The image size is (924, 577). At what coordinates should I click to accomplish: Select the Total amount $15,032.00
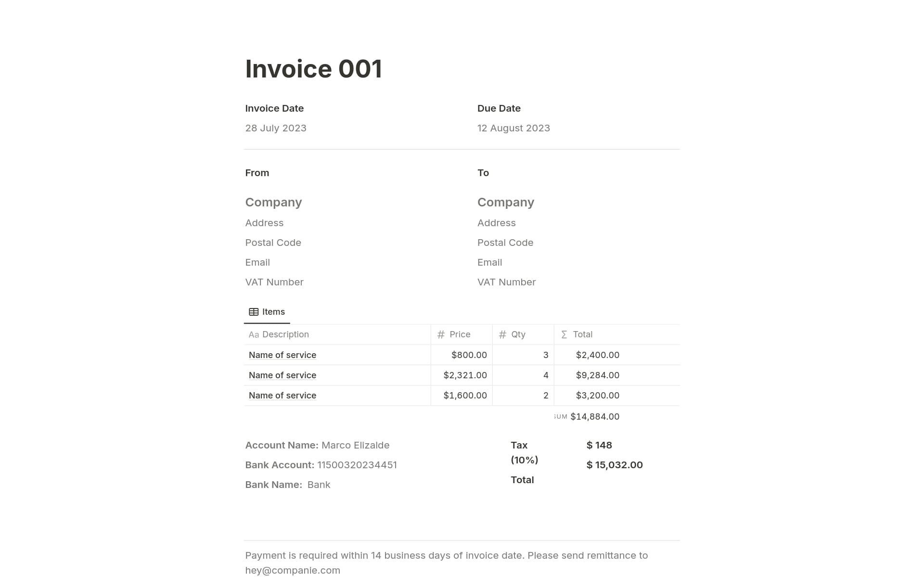click(614, 464)
